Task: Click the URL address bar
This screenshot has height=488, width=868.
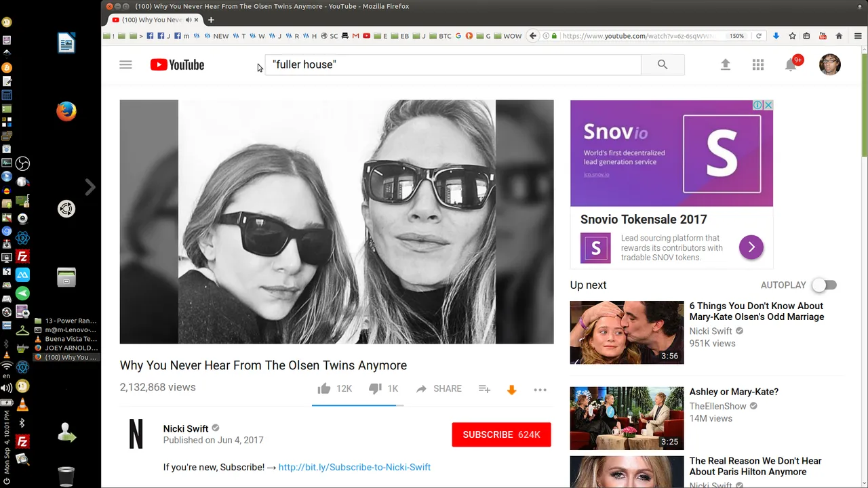Action: (637, 36)
